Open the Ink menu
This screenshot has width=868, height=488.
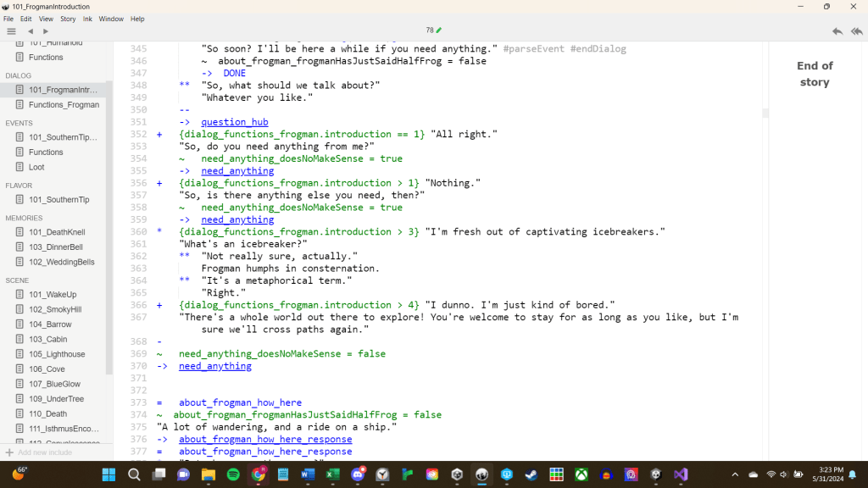87,19
